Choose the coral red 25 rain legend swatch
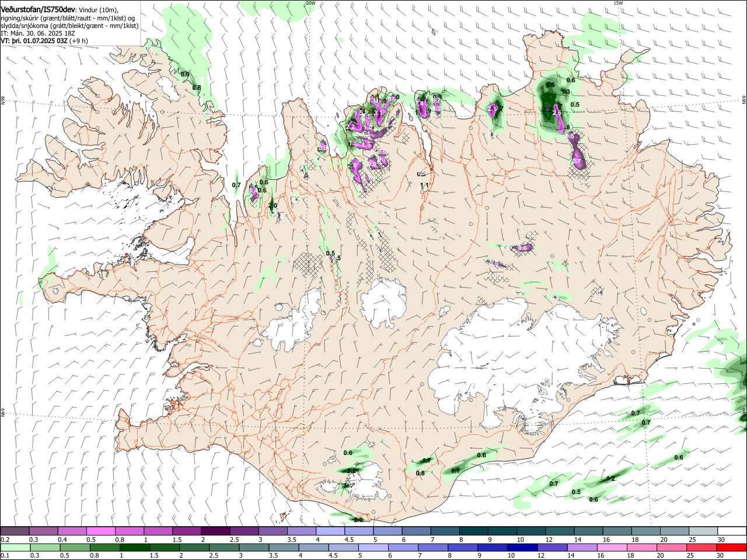Screen dimensions: 747x560 [701, 547]
